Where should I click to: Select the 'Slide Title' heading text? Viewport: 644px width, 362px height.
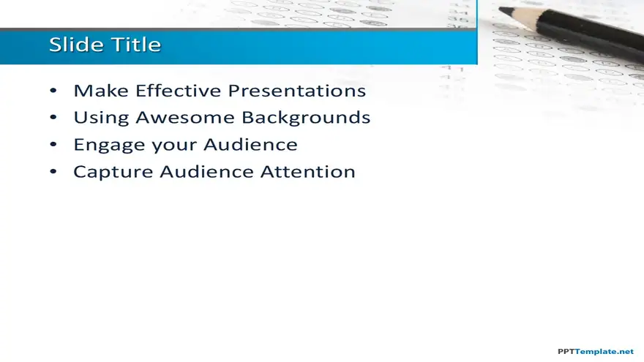[105, 45]
